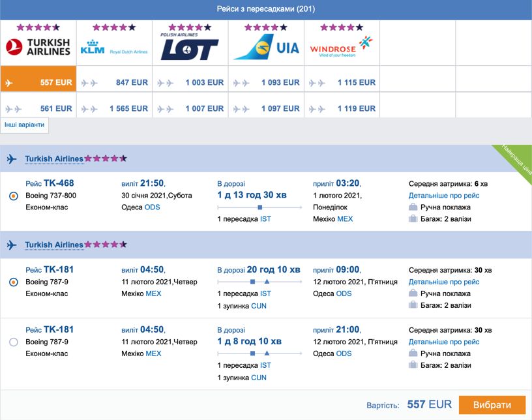The width and height of the screenshot is (532, 420).
Task: Click IST transfer on 20 год 10 хв flight
Action: 265,293
